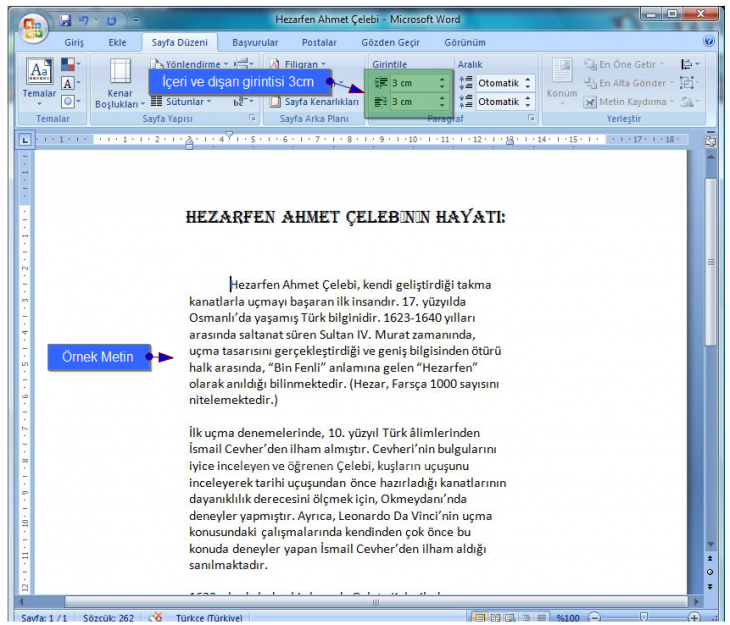Viewport: 730px width, 625px height.
Task: Switch to the Ekle tab
Action: (117, 42)
